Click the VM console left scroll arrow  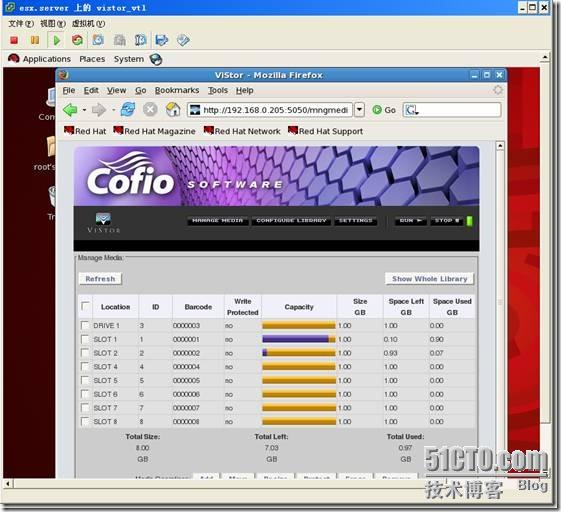pos(8,484)
